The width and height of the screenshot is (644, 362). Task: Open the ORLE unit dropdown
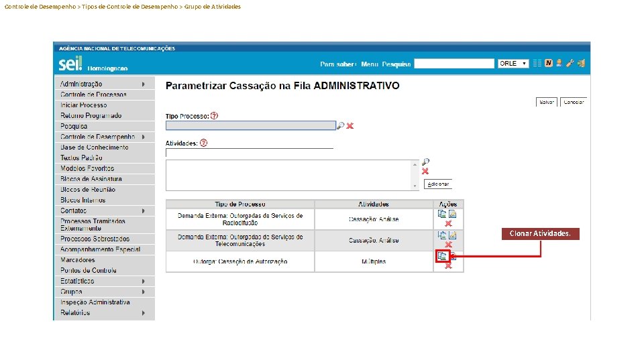coord(513,64)
